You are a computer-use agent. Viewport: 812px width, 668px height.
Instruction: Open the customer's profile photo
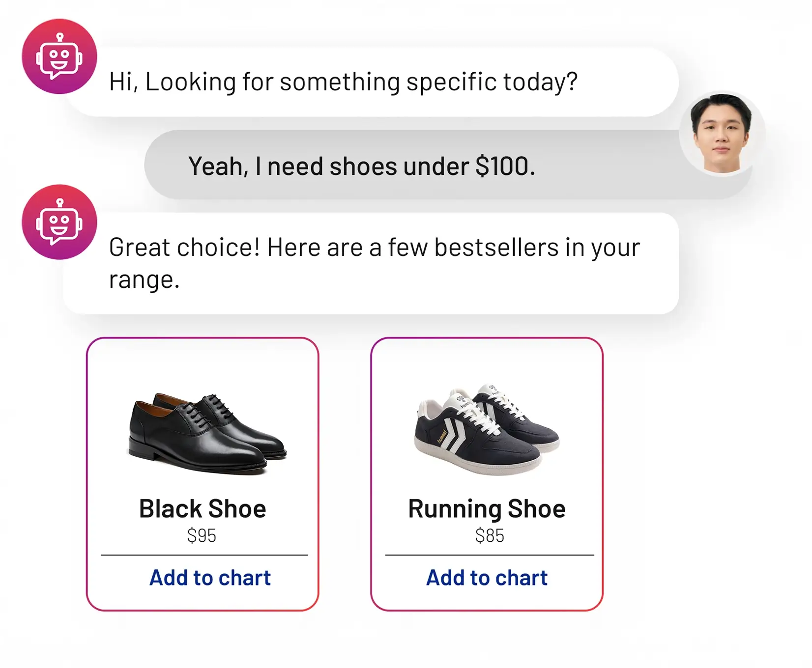click(721, 134)
